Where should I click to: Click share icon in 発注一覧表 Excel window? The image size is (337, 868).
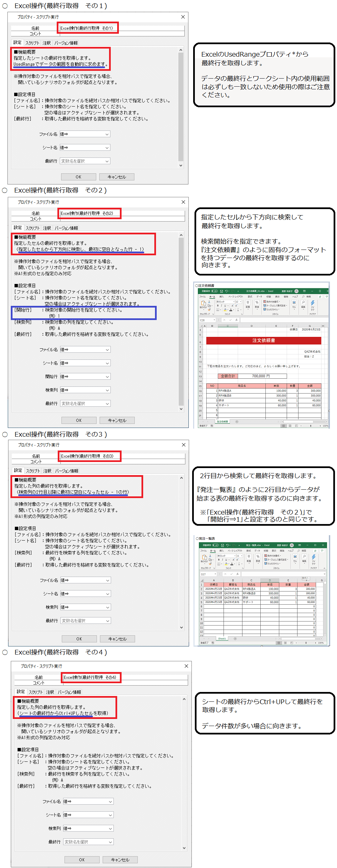[x=315, y=551]
